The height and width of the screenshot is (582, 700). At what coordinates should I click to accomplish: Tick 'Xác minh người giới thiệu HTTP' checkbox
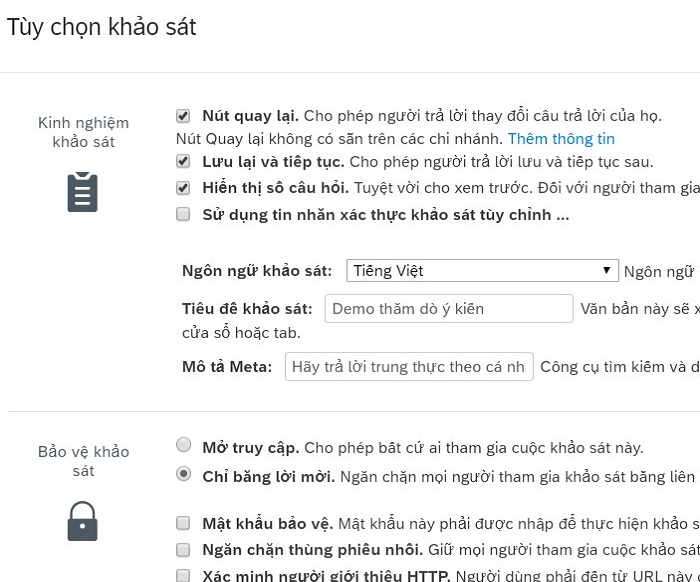coord(183,575)
